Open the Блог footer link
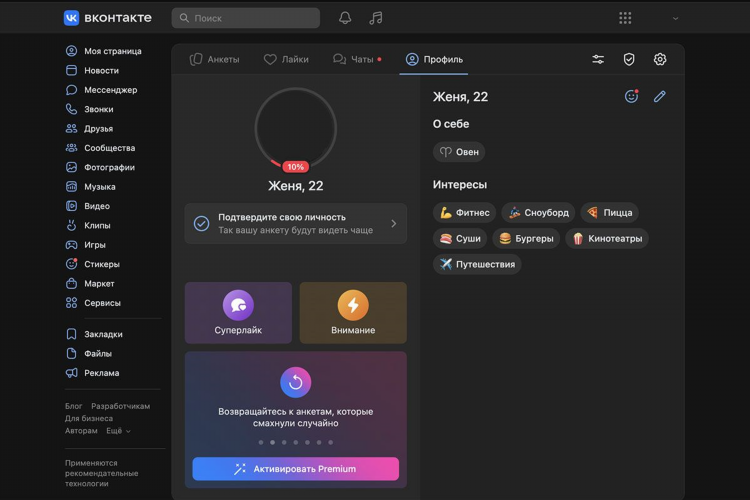The height and width of the screenshot is (500, 750). (74, 406)
